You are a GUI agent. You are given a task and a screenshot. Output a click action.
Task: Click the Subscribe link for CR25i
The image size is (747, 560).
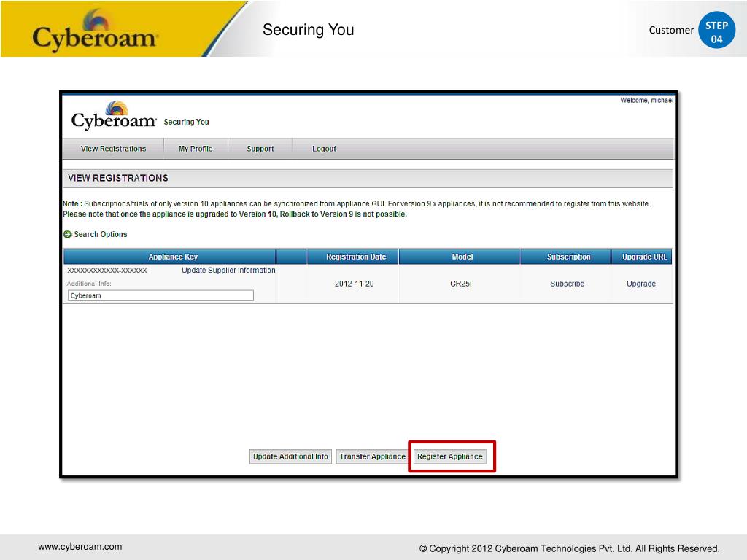click(x=567, y=284)
